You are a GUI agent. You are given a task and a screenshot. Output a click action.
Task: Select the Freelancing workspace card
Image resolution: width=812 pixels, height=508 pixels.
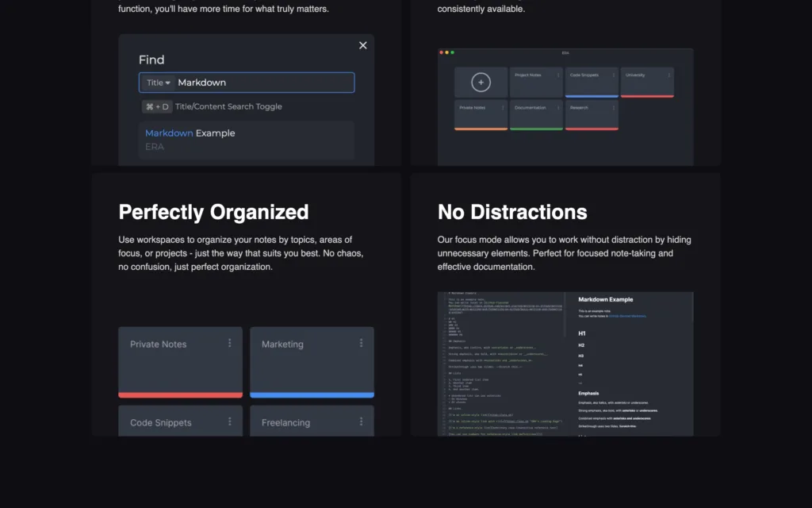[312, 421]
